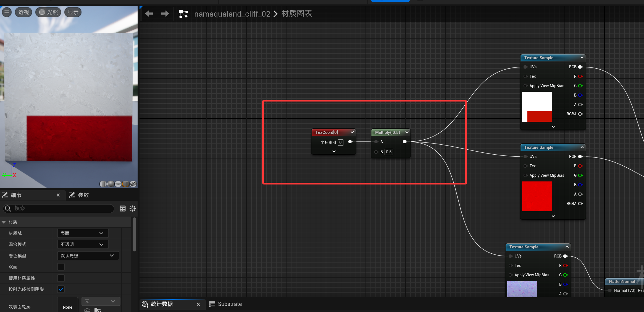Click the 透视 perspective viewport button

pyautogui.click(x=23, y=12)
